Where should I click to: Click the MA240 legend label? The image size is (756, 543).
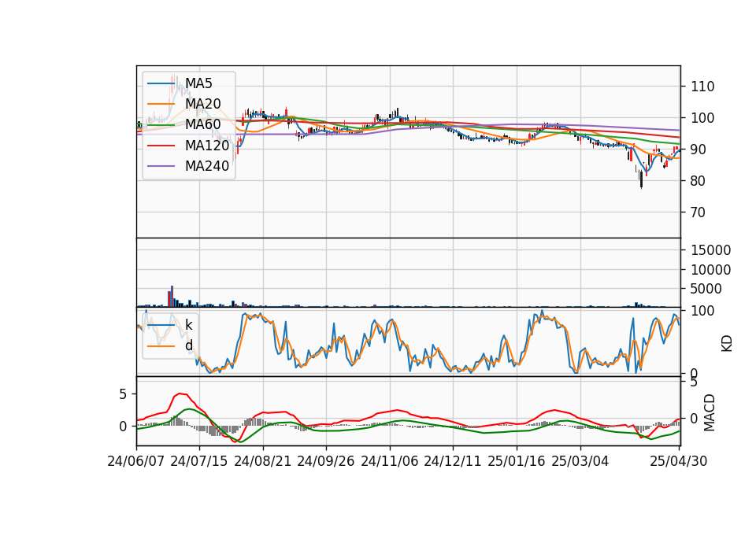[207, 166]
